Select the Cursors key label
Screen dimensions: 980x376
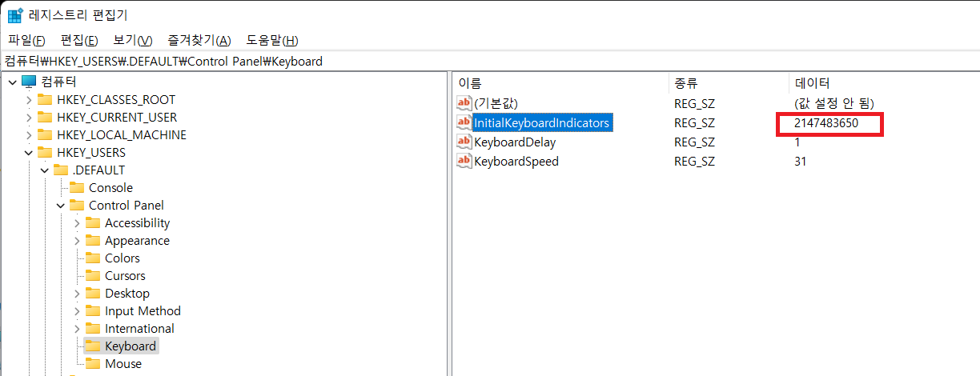(125, 275)
